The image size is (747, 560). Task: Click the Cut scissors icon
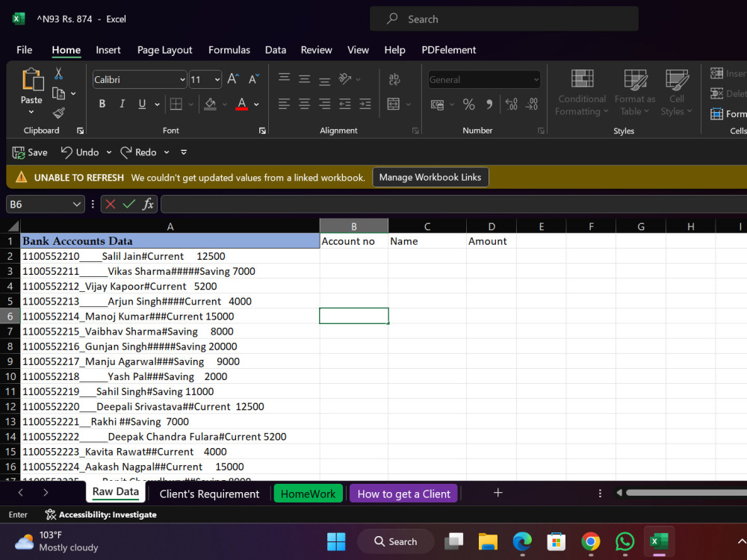pos(58,73)
